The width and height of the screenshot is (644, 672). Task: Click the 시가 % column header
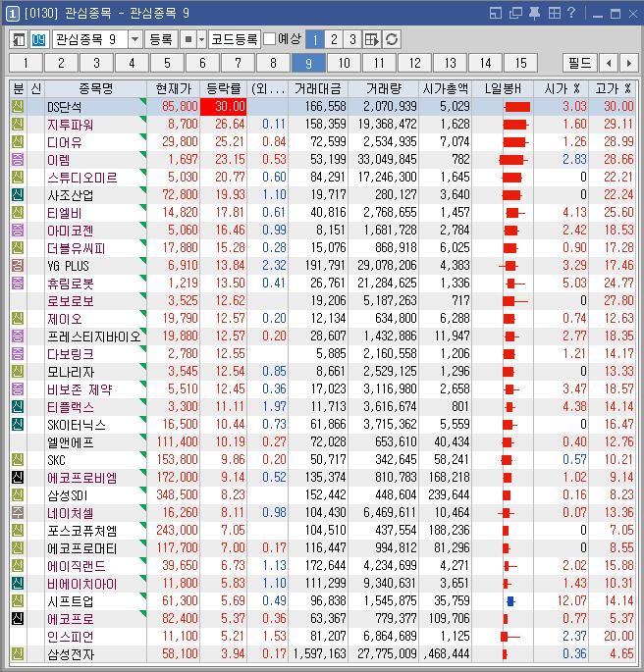tap(562, 88)
